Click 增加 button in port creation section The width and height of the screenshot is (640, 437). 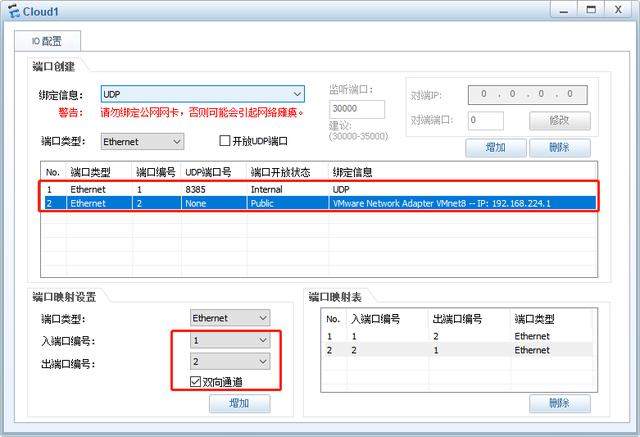(496, 147)
